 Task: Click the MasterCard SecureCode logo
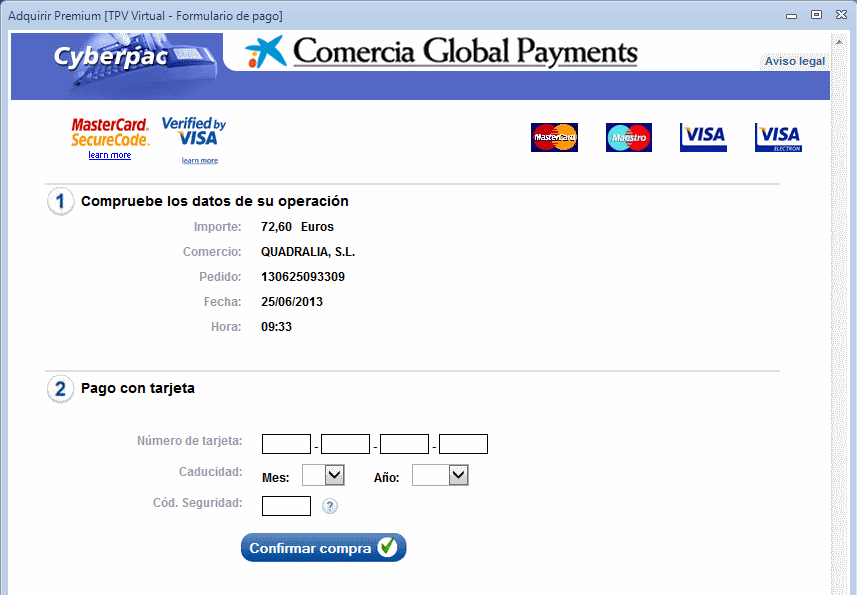click(110, 132)
